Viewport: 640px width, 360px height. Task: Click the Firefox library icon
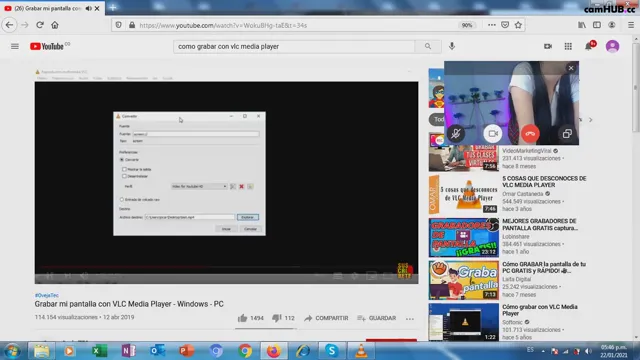[x=582, y=25]
